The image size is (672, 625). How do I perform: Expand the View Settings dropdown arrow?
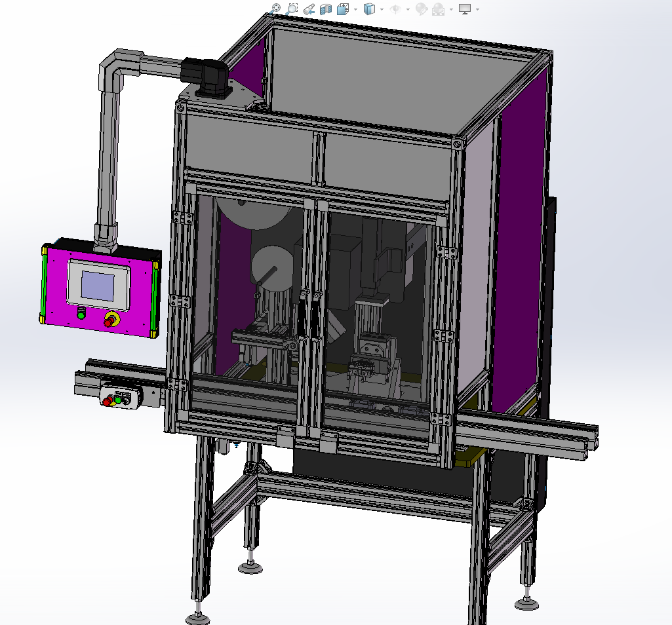pos(477,9)
